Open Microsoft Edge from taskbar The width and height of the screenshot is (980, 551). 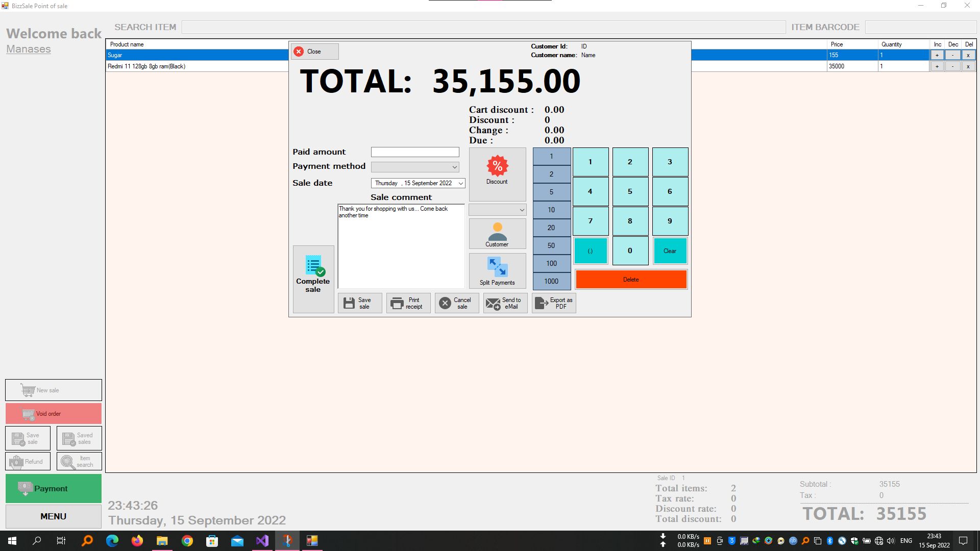112,541
